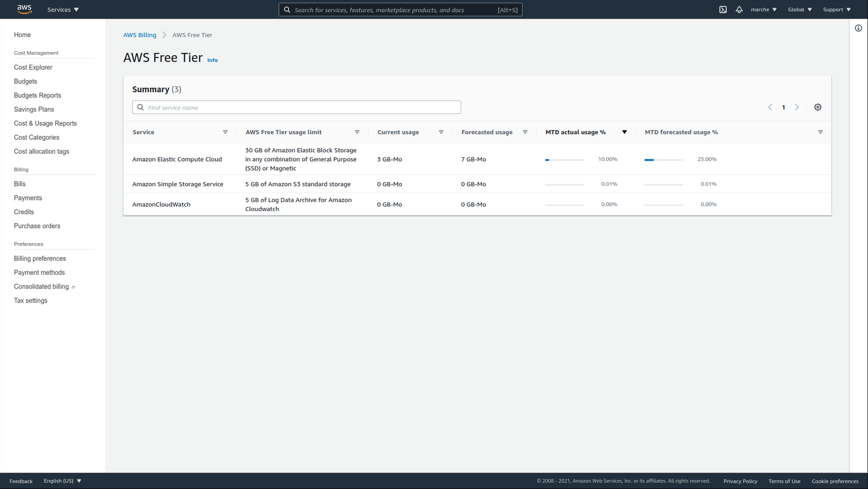Open Cookie preferences in footer
This screenshot has width=868, height=489.
point(835,481)
